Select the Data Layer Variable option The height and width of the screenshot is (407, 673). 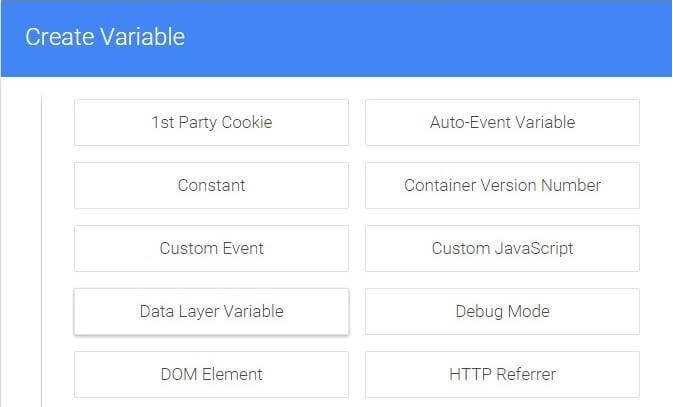211,311
